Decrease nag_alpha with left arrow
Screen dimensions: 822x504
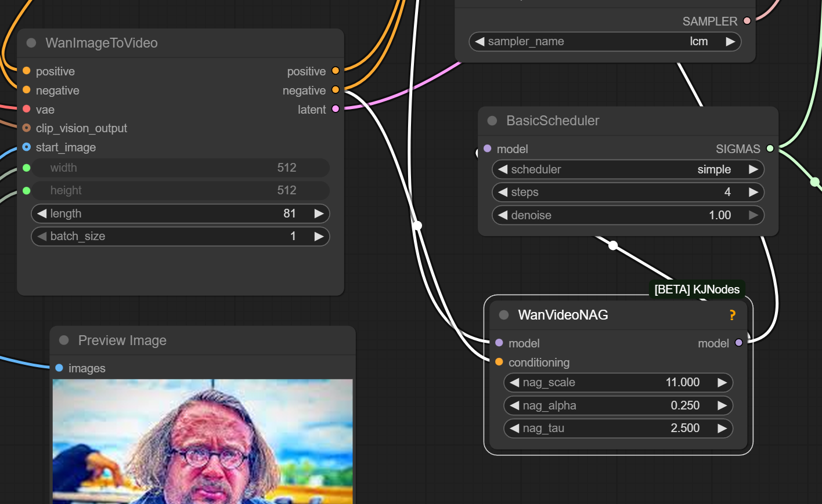(514, 405)
